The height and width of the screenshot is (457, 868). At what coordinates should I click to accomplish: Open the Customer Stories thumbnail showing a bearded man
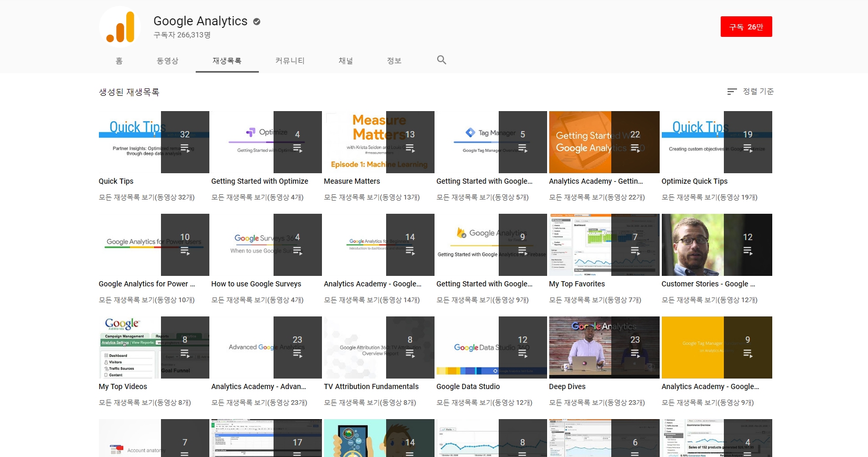[717, 245]
